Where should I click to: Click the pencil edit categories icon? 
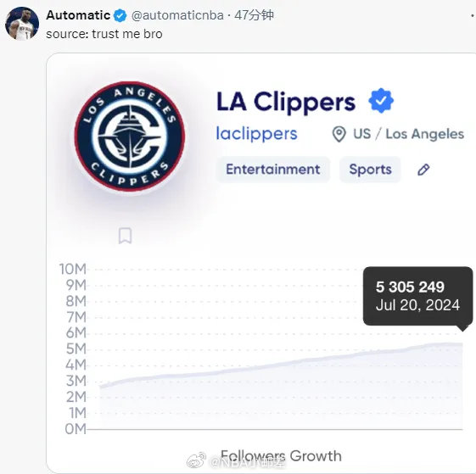pos(423,170)
